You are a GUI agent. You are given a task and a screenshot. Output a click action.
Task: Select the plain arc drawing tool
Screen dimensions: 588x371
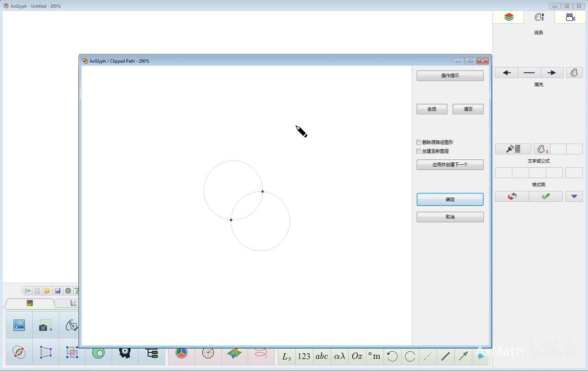[x=410, y=356]
